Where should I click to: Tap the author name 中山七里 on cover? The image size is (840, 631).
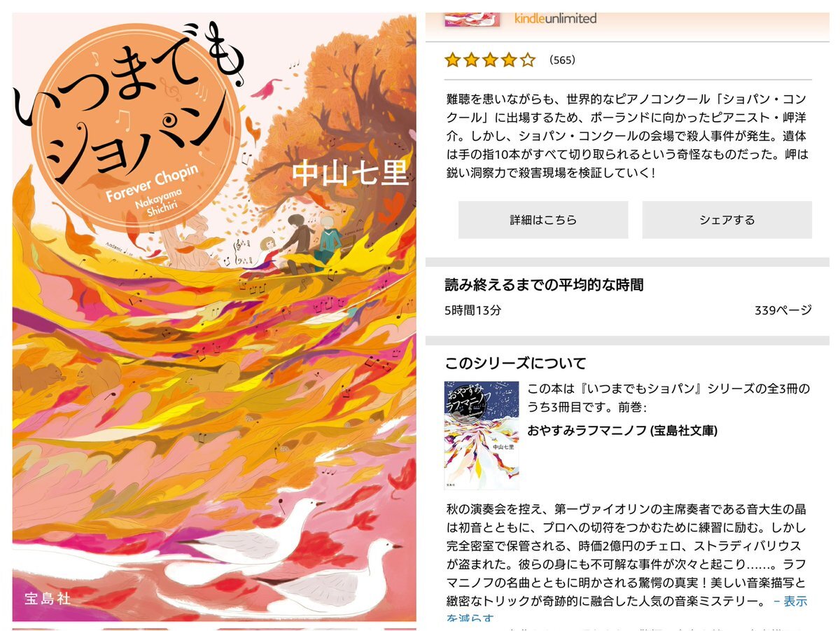pos(350,174)
